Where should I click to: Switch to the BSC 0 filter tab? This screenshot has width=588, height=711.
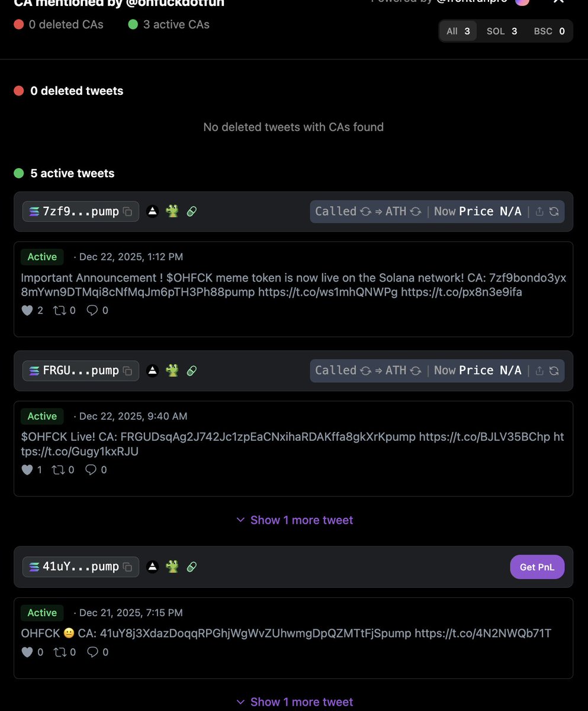549,31
